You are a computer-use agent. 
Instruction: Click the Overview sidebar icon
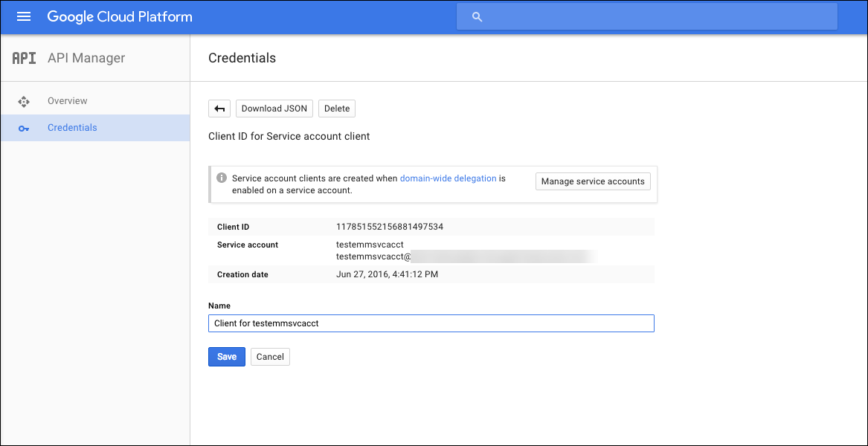[x=24, y=101]
